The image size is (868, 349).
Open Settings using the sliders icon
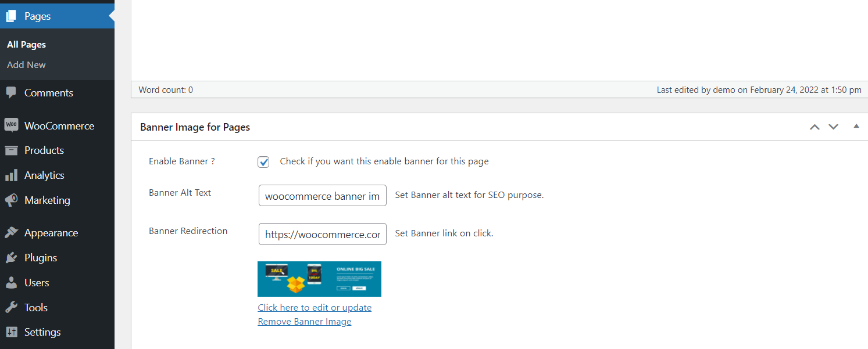coord(12,332)
